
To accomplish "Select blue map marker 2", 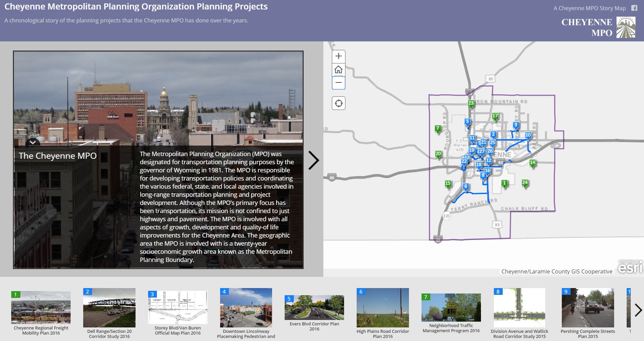I will click(x=494, y=135).
